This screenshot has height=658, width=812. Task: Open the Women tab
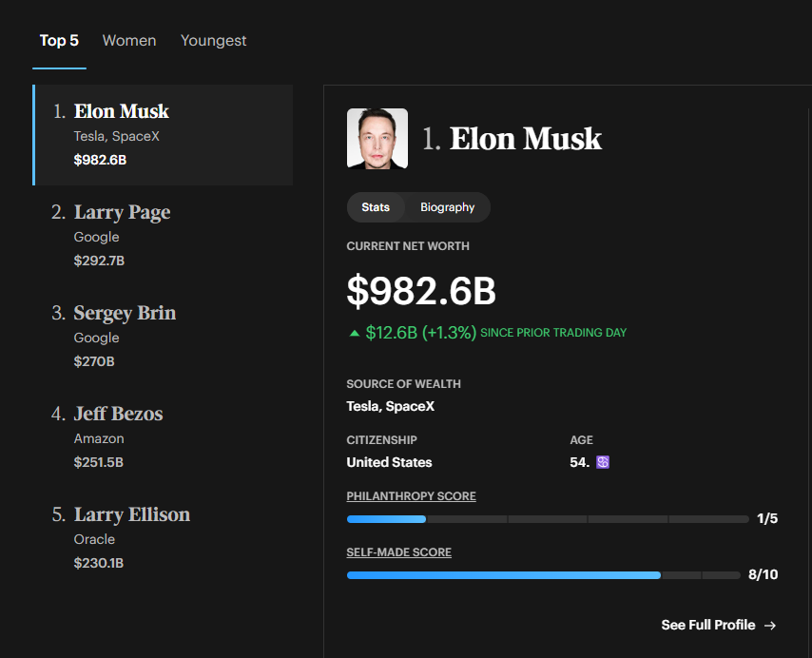[129, 40]
